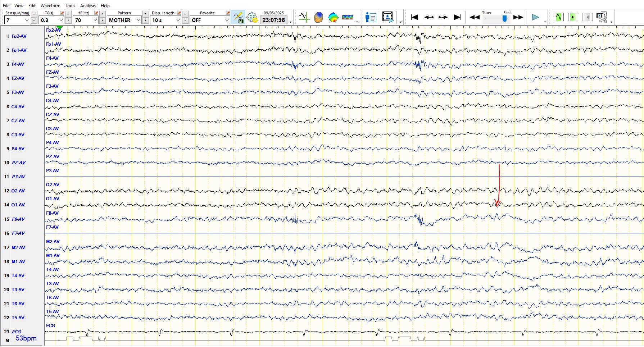Open the scalp voltage topography map
Image resolution: width=644 pixels, height=347 pixels.
click(x=333, y=17)
